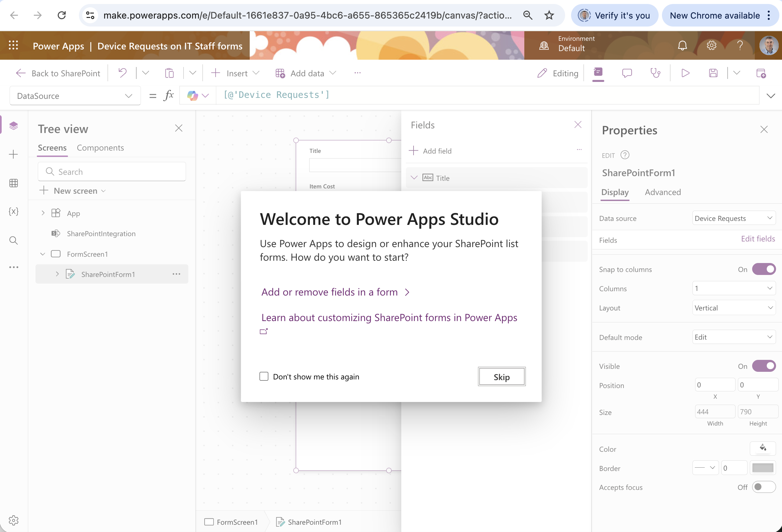Select SharePointIntegration in tree

pyautogui.click(x=101, y=233)
